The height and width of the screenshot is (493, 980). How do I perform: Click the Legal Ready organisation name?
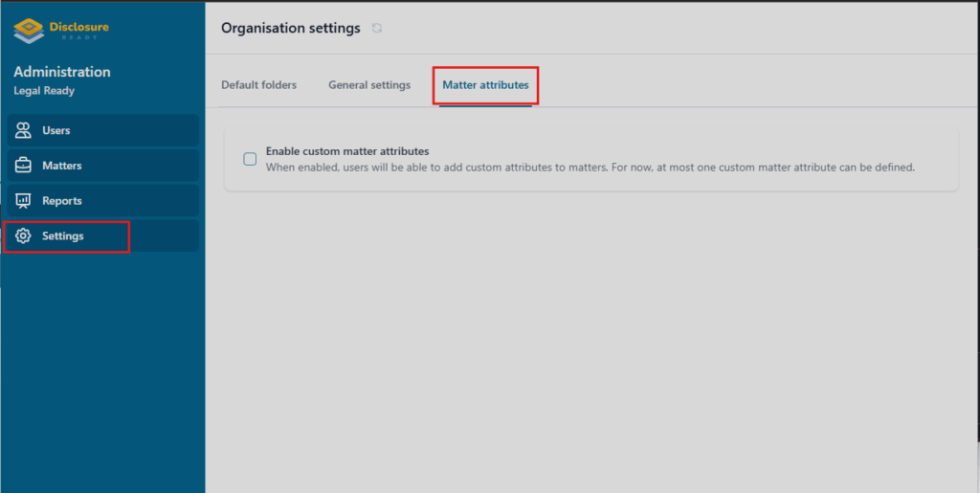[x=44, y=91]
